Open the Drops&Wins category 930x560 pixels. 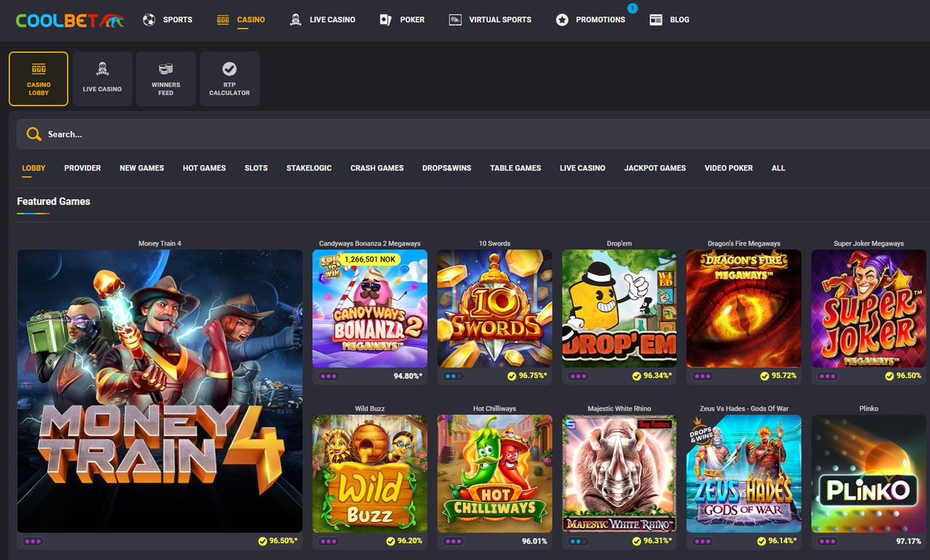tap(447, 167)
